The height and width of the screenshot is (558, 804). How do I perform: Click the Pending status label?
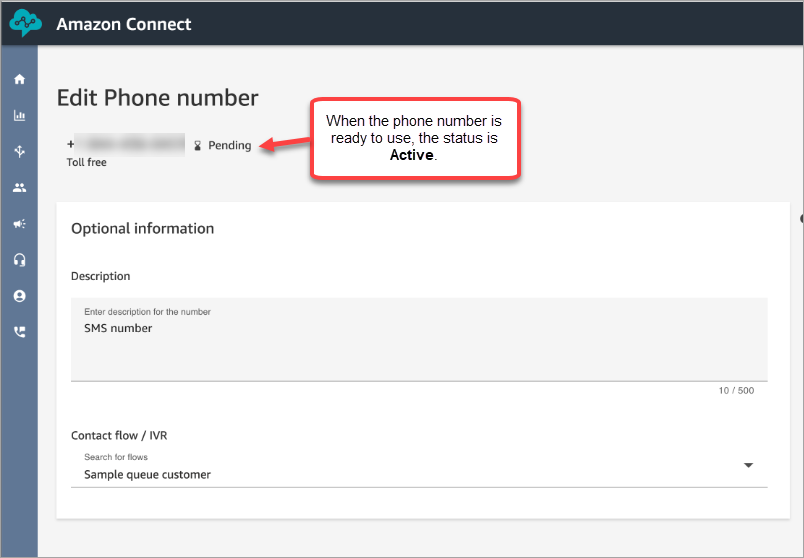(x=230, y=145)
